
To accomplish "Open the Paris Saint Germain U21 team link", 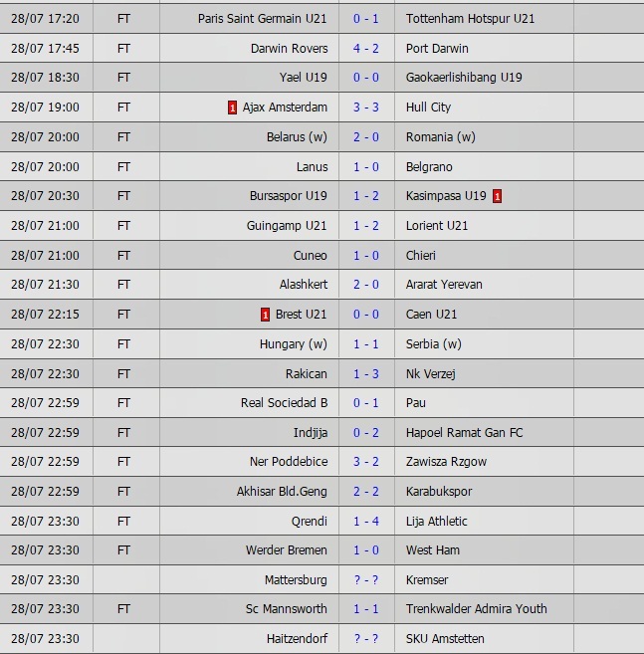I will point(263,19).
